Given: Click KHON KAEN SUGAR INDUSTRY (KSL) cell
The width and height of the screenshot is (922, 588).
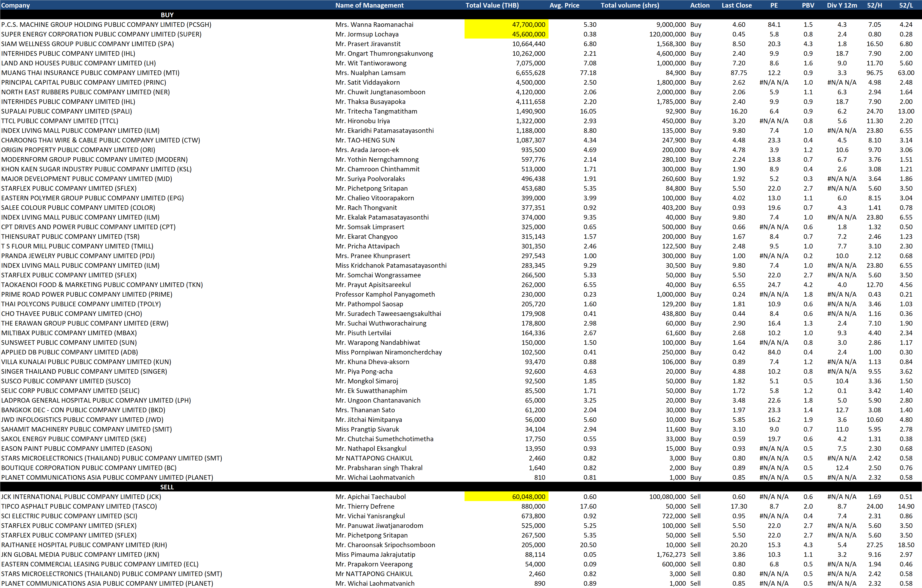Looking at the screenshot, I should click(x=96, y=169).
